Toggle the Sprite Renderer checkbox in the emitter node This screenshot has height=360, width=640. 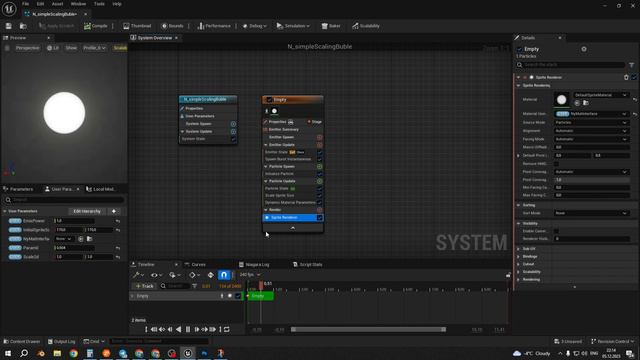[x=320, y=218]
